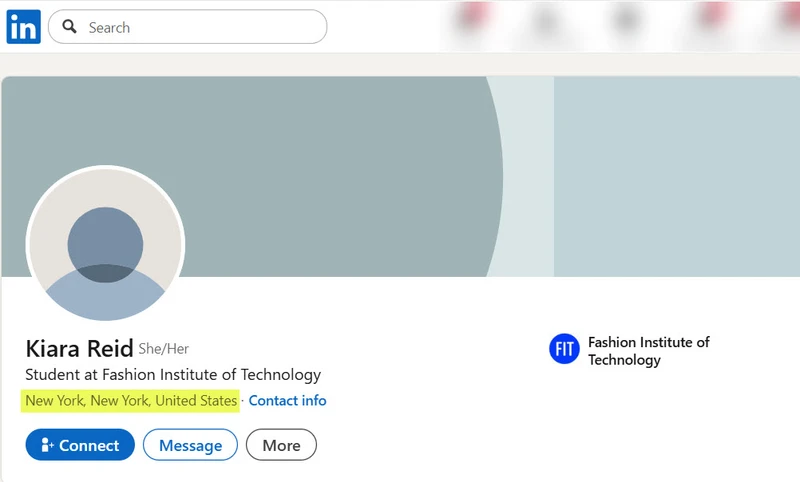This screenshot has width=800, height=482.
Task: Click the Connect button
Action: 80,445
